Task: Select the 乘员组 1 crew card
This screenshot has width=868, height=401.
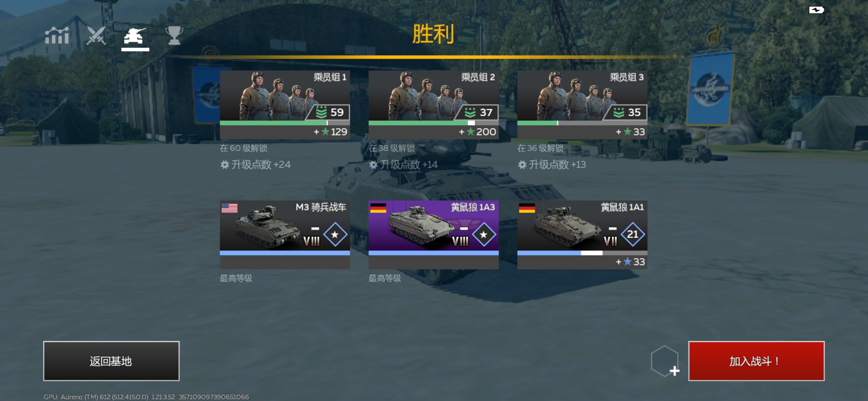Action: (285, 105)
